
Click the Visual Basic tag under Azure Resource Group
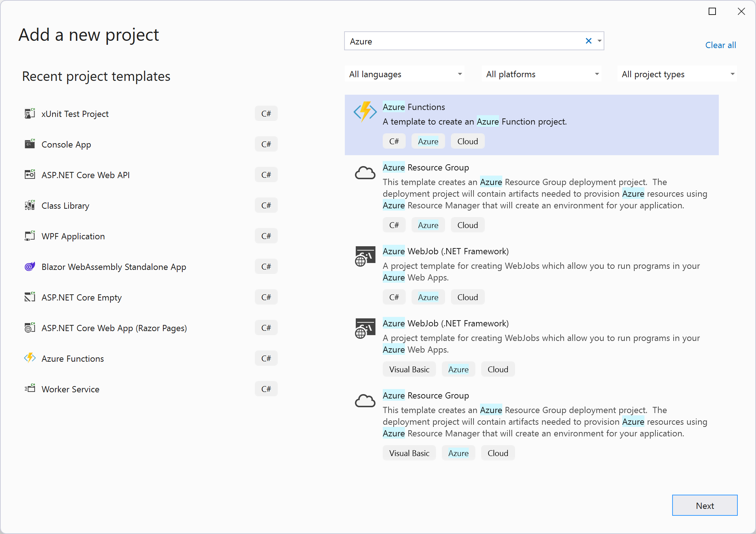409,453
